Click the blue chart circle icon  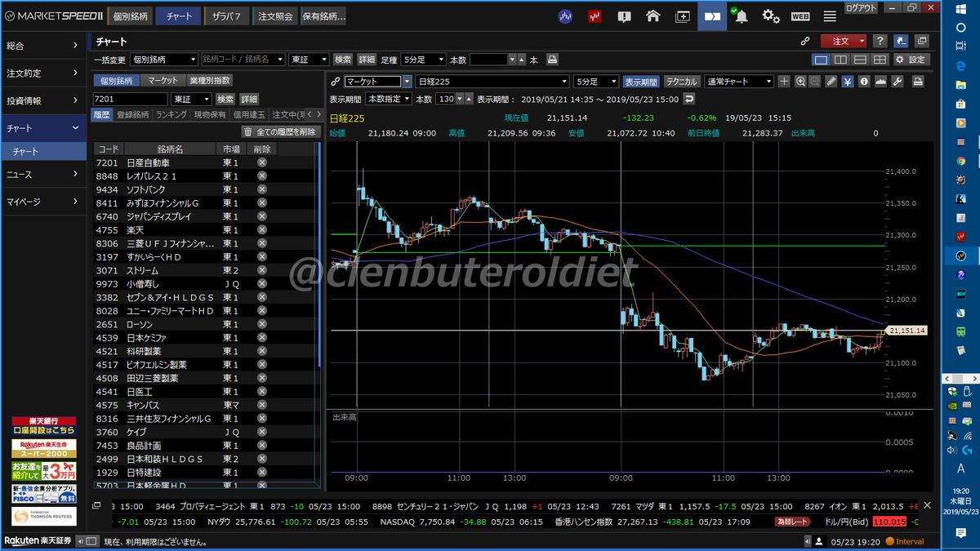tap(564, 16)
